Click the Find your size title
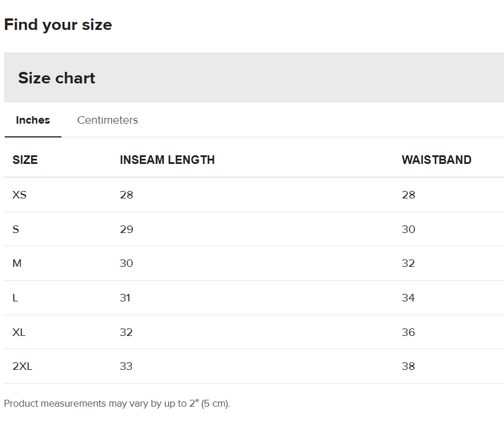 58,25
